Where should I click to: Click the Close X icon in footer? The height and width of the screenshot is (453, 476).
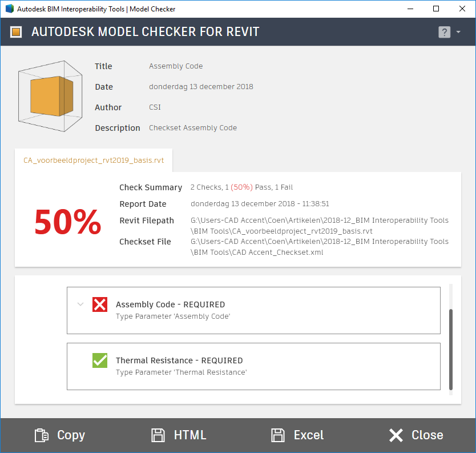pyautogui.click(x=396, y=435)
